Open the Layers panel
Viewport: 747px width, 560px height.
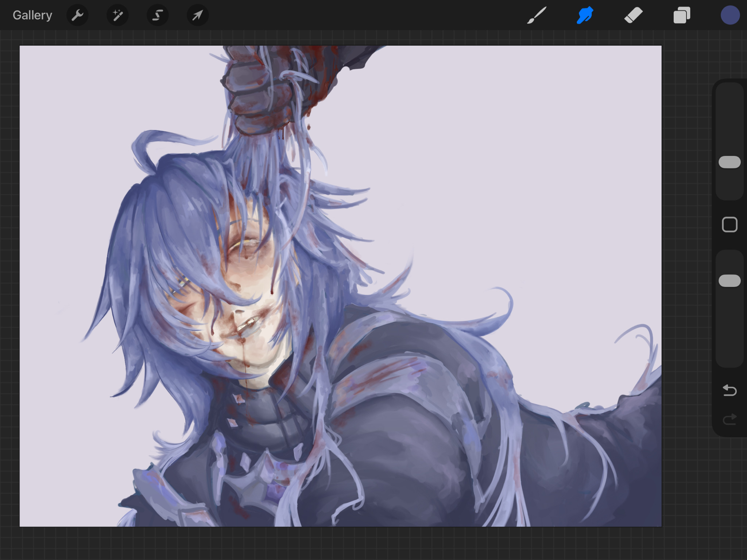(681, 15)
